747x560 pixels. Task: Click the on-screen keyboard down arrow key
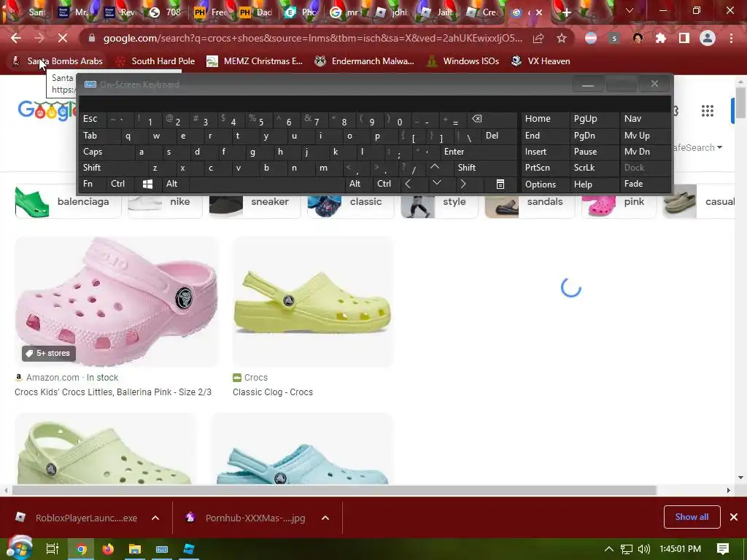click(x=436, y=183)
